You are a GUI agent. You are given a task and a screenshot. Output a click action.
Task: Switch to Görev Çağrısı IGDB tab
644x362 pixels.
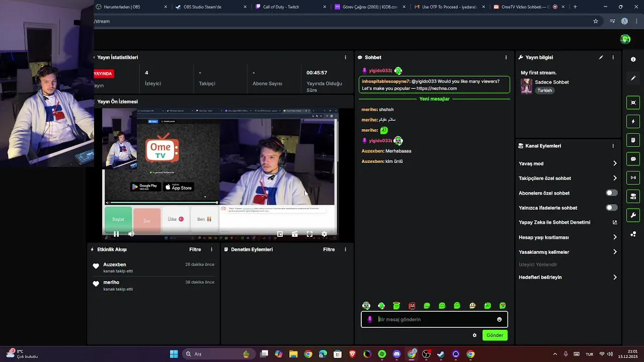370,7
